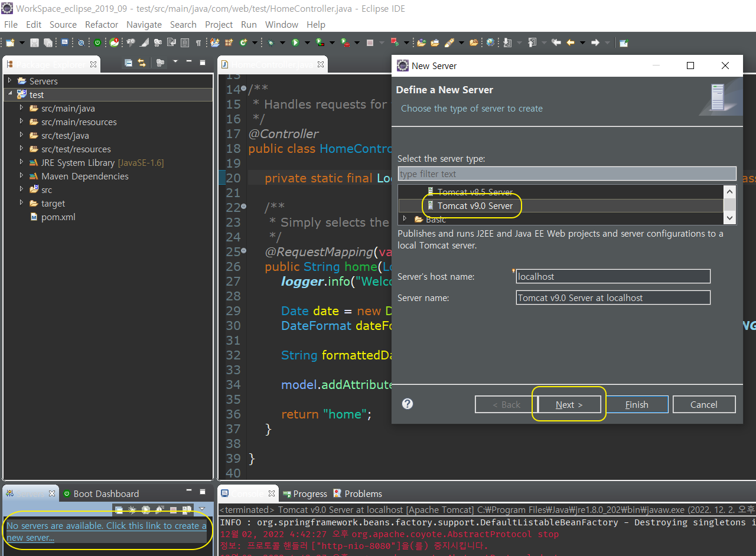Open the dropdown next to the Debug icon
The width and height of the screenshot is (756, 556).
pyautogui.click(x=282, y=42)
